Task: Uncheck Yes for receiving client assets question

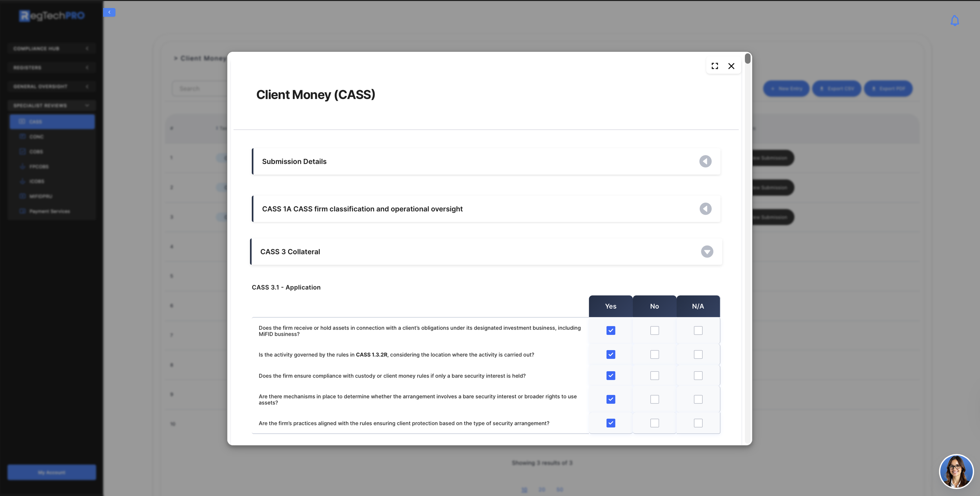Action: pyautogui.click(x=610, y=331)
